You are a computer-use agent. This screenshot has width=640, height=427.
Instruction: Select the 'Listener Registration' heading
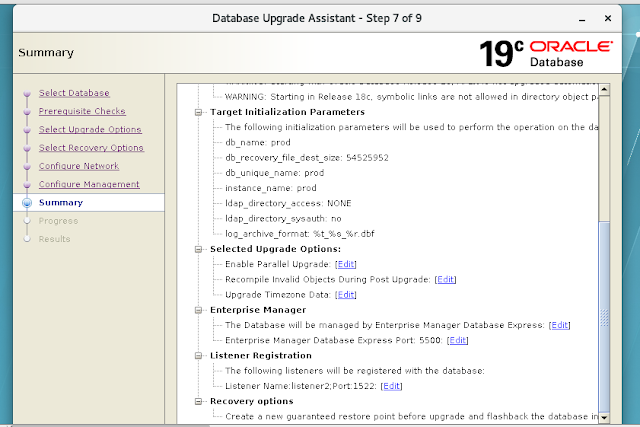(261, 356)
